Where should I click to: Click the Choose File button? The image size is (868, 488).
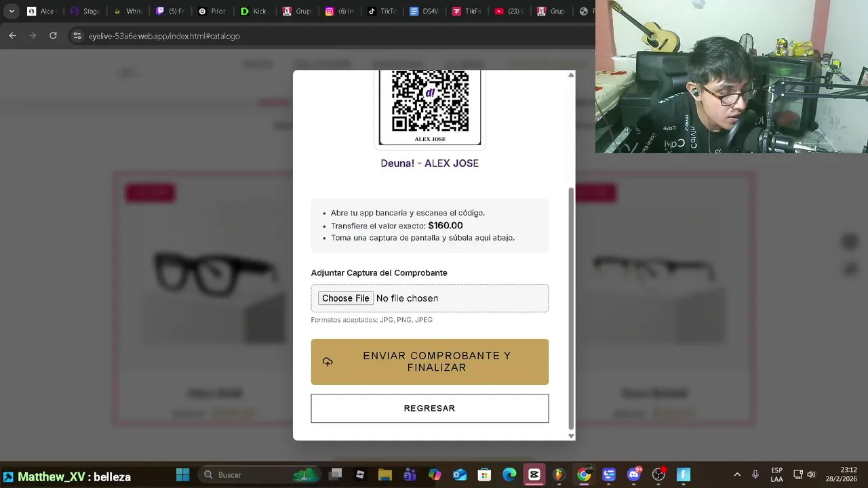point(346,298)
